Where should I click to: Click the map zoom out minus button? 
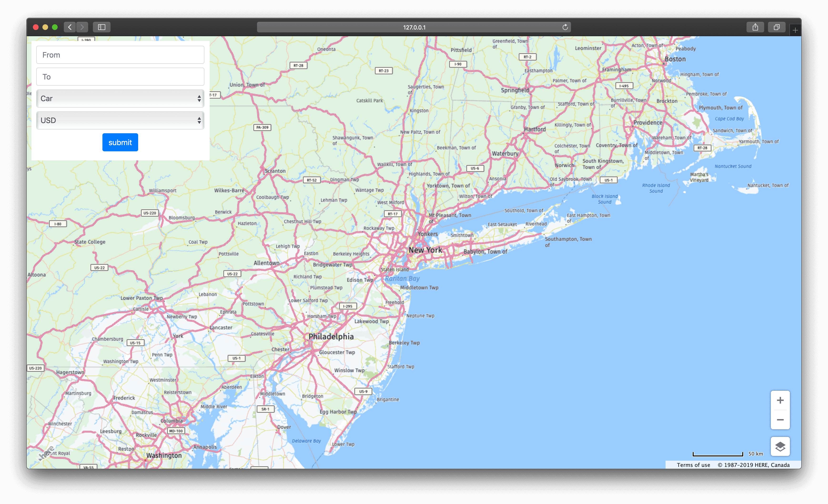780,420
